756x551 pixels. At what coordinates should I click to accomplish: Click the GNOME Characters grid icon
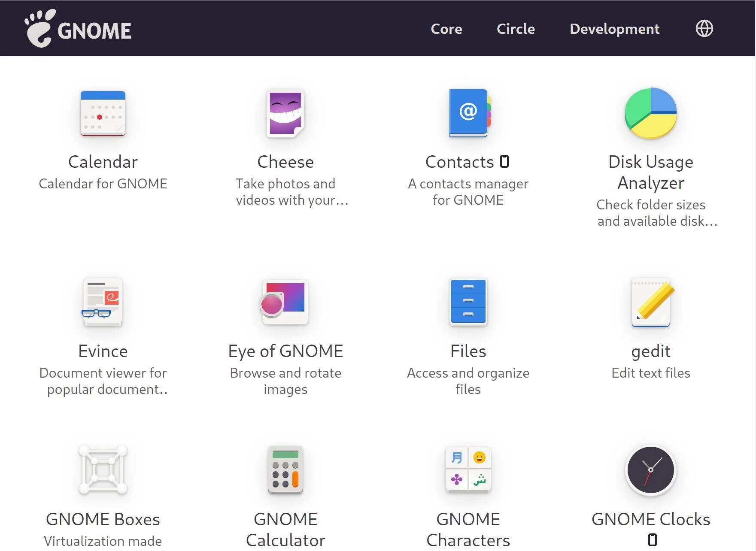[x=468, y=470]
